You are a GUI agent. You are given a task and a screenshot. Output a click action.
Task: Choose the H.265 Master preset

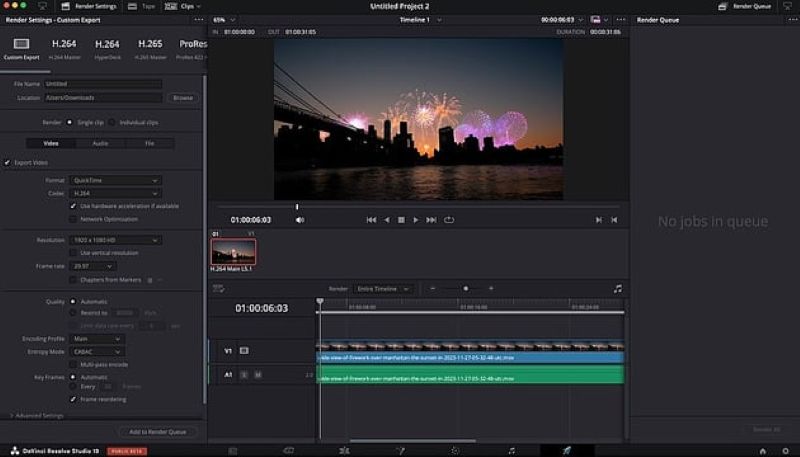(149, 46)
